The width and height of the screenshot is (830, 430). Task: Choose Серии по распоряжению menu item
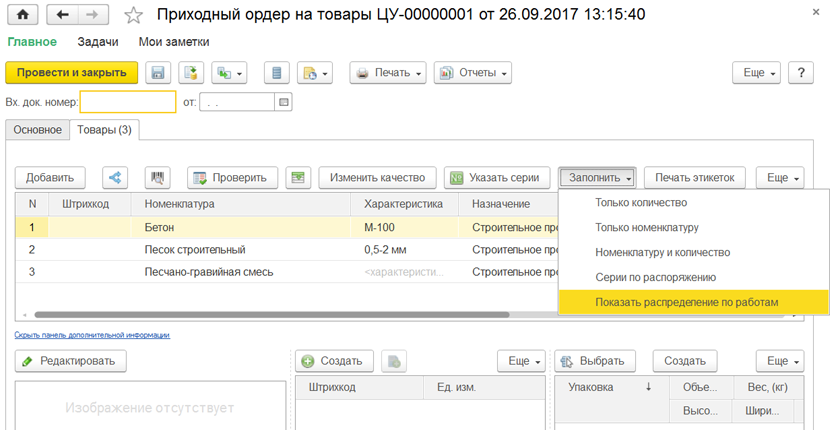tap(693, 277)
